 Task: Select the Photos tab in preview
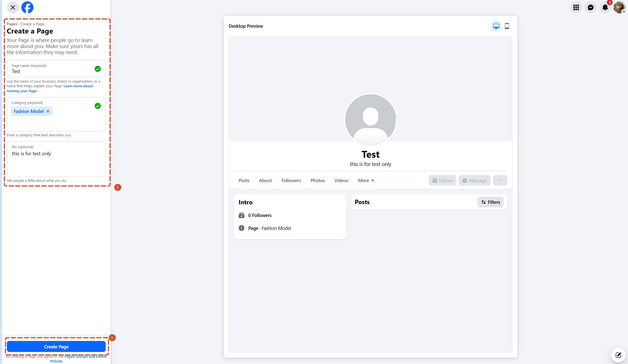tap(318, 180)
